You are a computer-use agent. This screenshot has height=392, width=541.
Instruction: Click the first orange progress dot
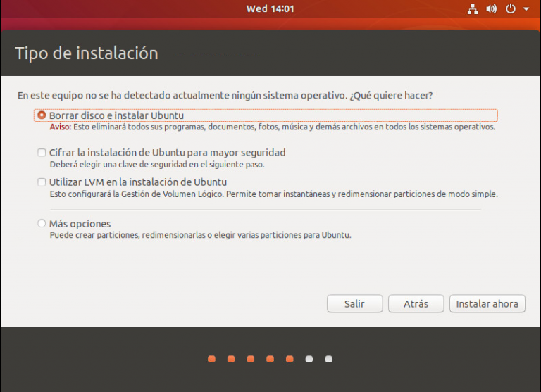tap(211, 359)
